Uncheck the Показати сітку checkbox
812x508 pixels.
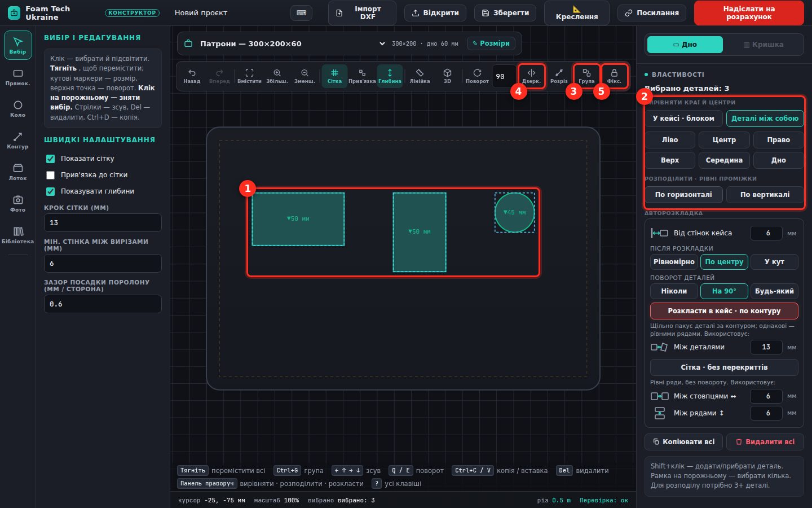click(50, 159)
